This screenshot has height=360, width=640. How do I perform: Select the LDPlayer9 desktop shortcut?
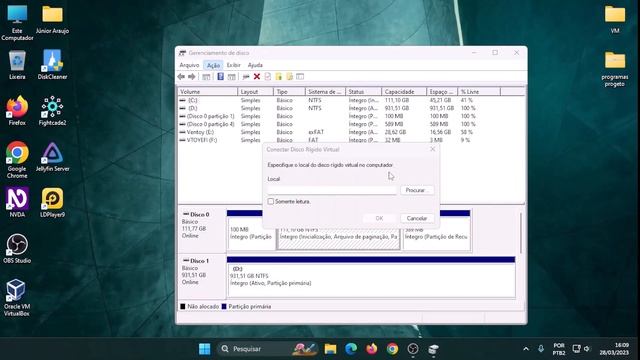[52, 202]
